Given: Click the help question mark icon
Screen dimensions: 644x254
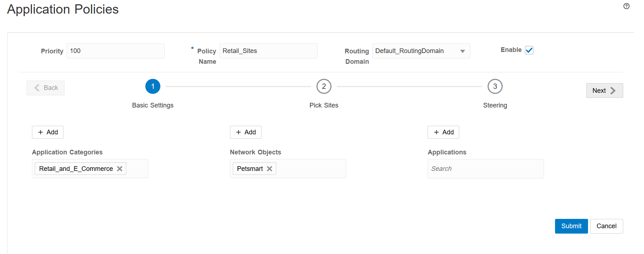Looking at the screenshot, I should [626, 6].
